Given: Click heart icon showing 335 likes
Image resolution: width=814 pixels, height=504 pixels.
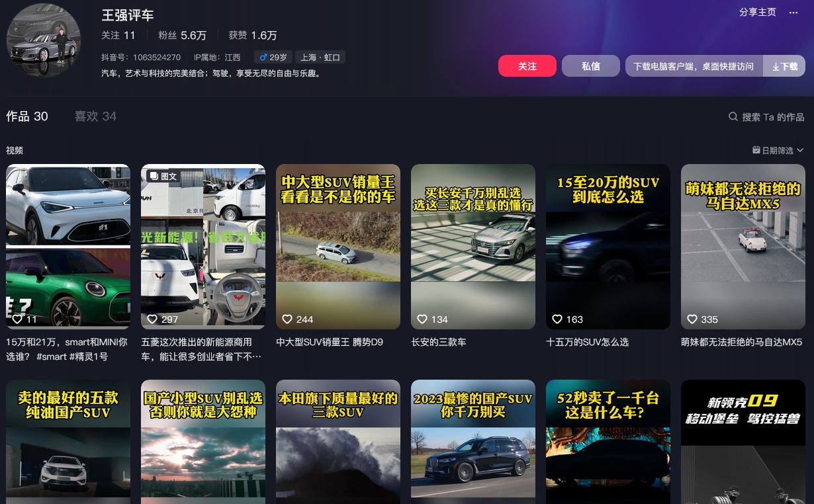Looking at the screenshot, I should 692,319.
